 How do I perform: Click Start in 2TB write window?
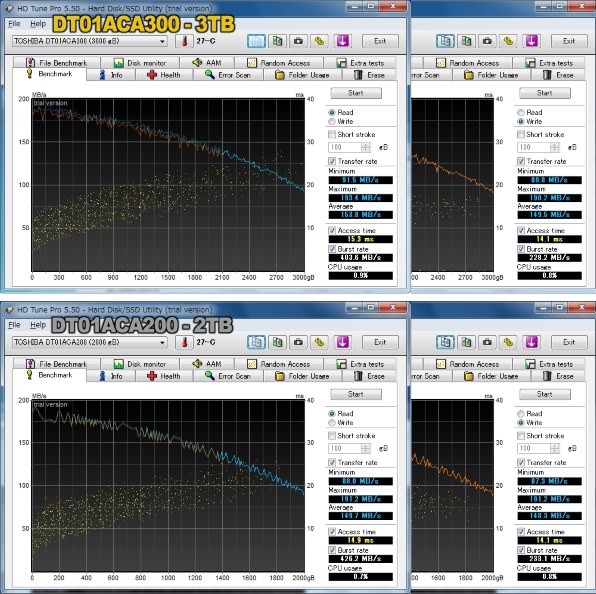(x=545, y=394)
